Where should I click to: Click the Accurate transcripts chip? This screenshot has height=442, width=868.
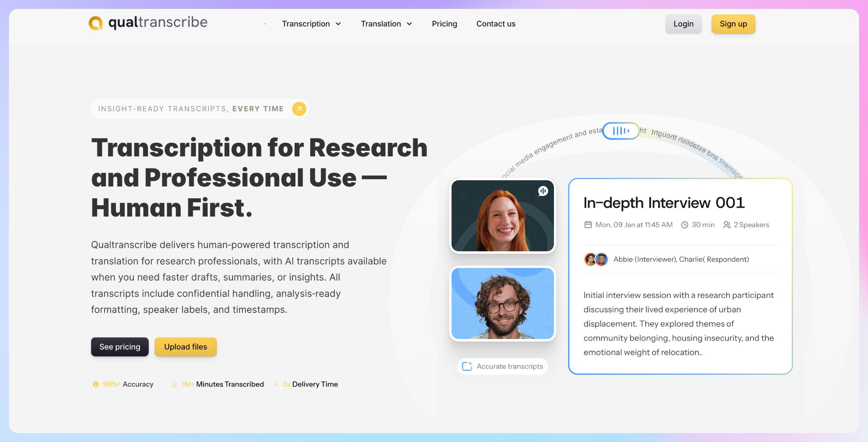(x=503, y=366)
